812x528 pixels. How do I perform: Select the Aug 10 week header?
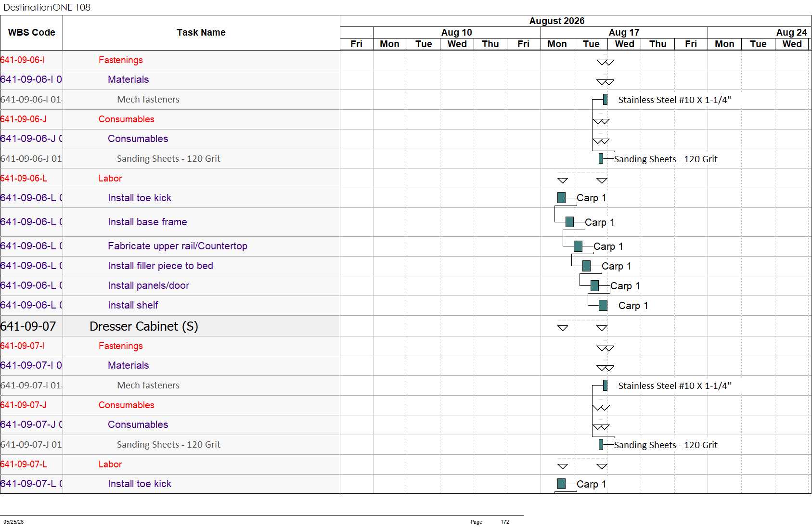point(457,32)
